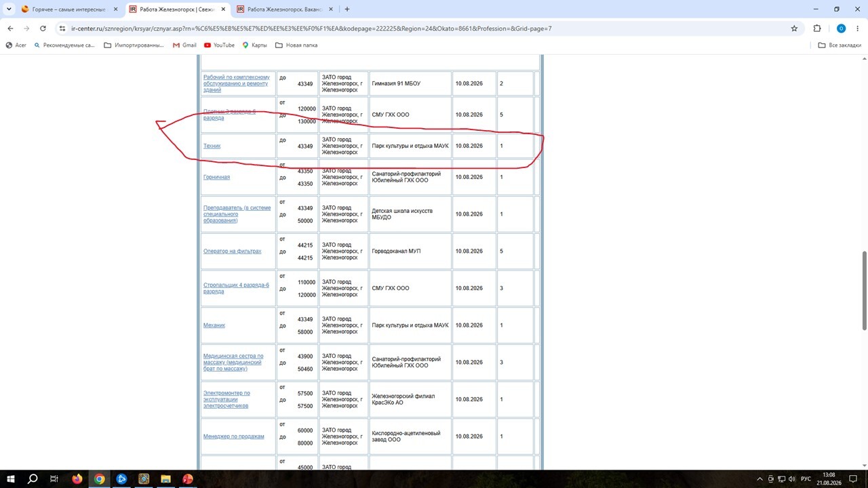Open the blue bird app on taskbar
The width and height of the screenshot is (868, 488).
[x=121, y=479]
